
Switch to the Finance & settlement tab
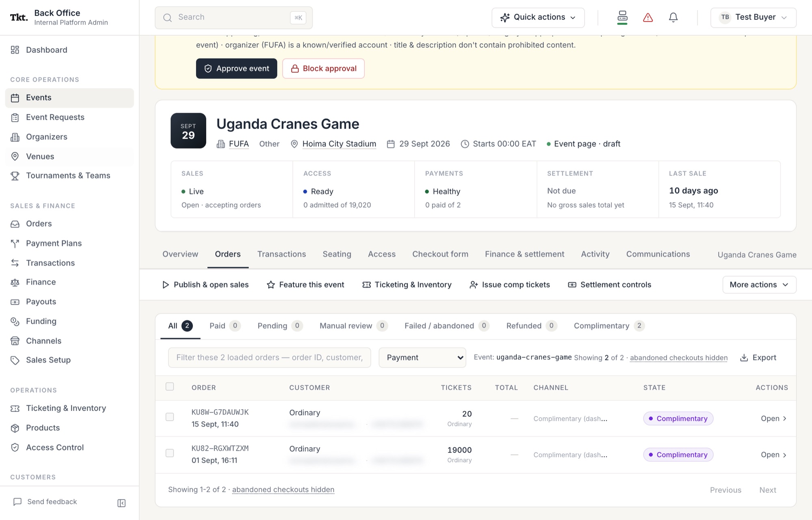[525, 254]
